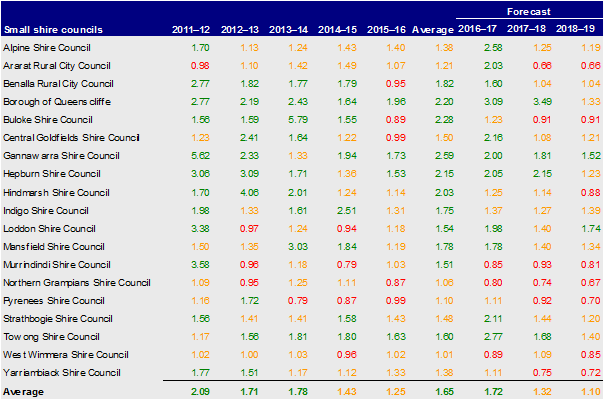This screenshot has width=604, height=400.
Task: Select the West Wimmera Shire Council label
Action: (66, 355)
